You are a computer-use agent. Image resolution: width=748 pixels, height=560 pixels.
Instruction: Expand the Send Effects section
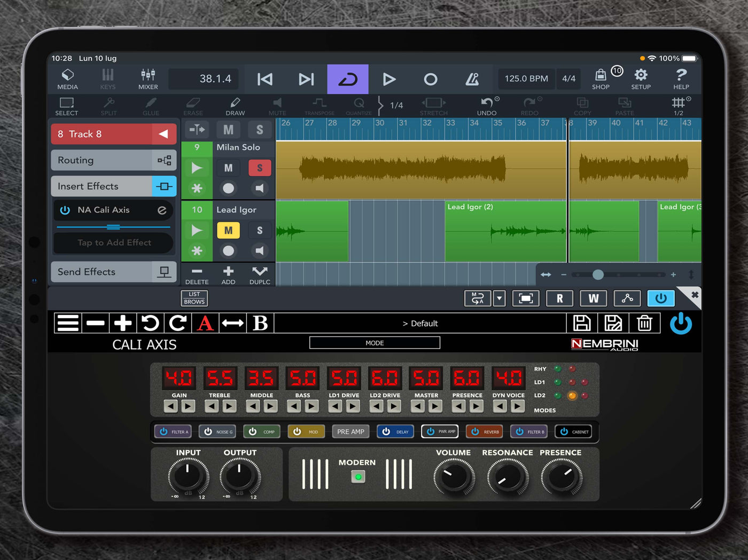113,272
